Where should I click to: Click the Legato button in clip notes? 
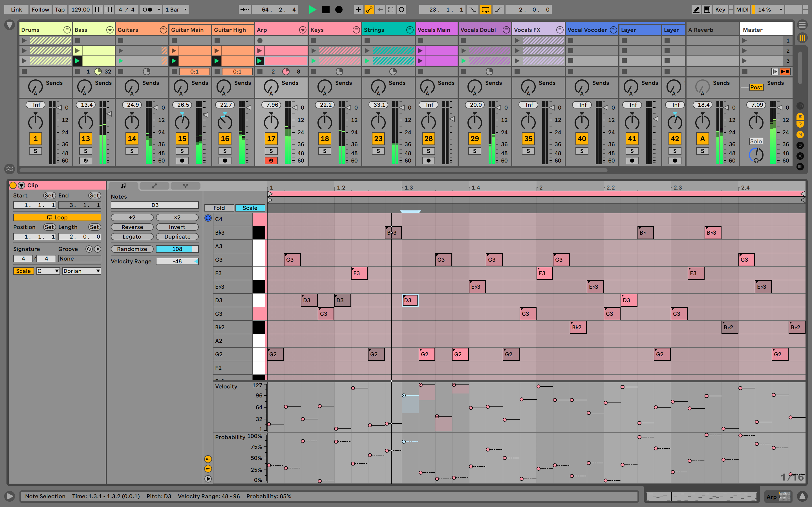point(131,237)
